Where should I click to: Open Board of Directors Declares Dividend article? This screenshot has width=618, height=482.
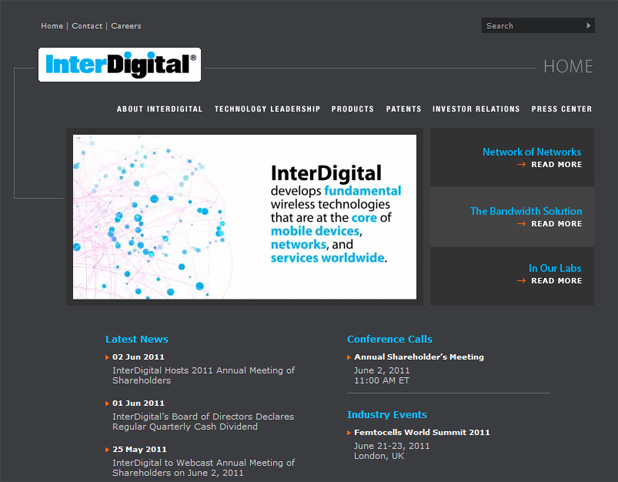203,422
